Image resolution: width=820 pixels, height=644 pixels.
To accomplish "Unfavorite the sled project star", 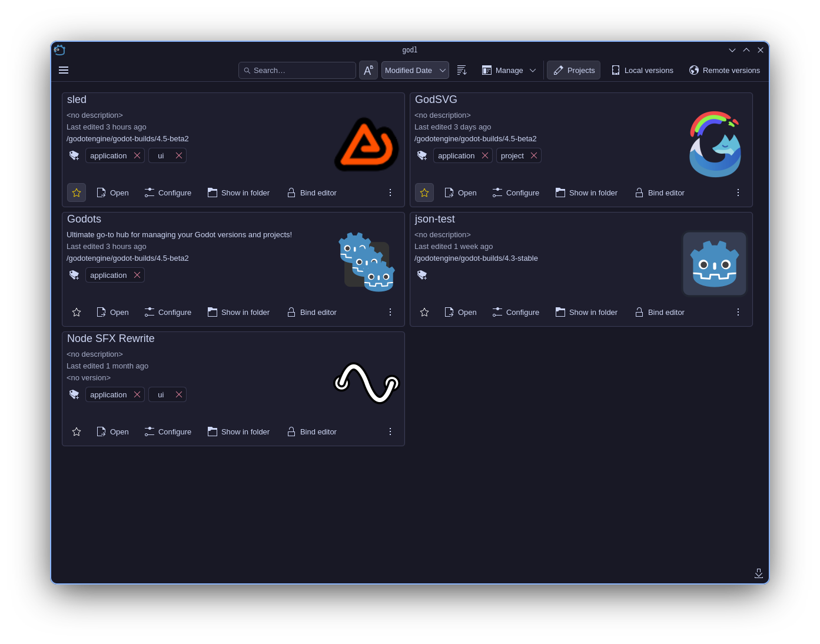I will 77,192.
